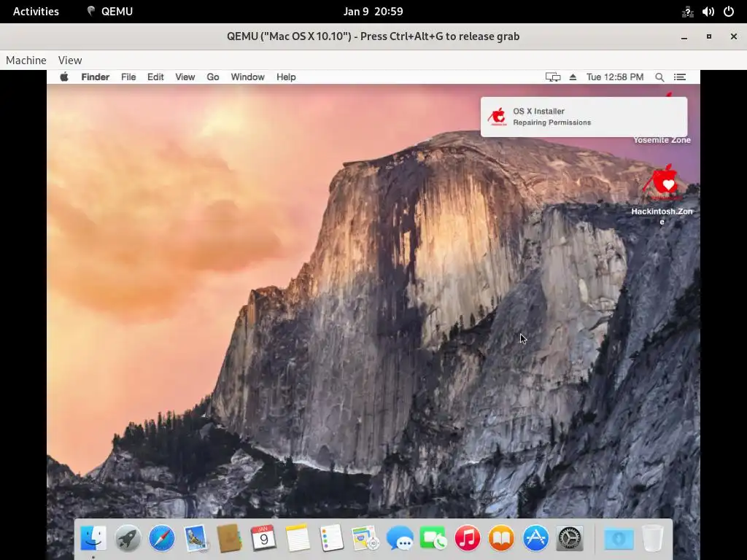Open Notification Center list icon
The height and width of the screenshot is (560, 747).
[x=679, y=77]
